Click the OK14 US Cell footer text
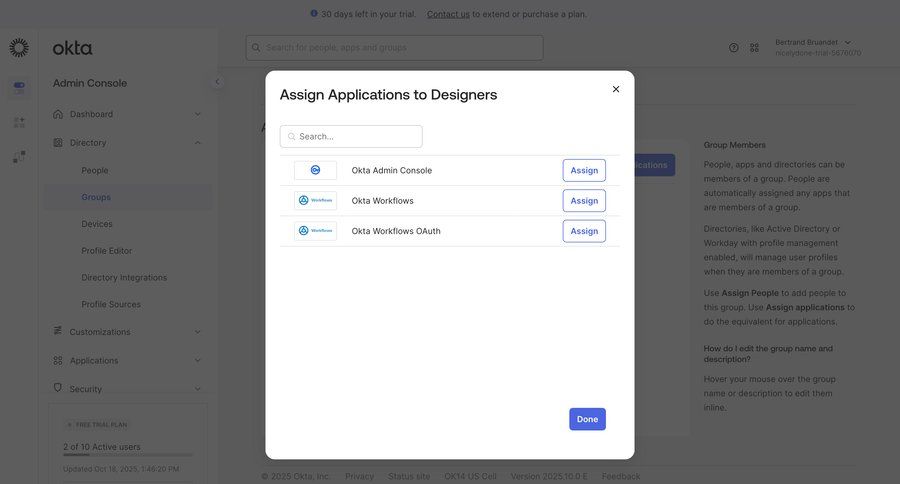 [470, 477]
